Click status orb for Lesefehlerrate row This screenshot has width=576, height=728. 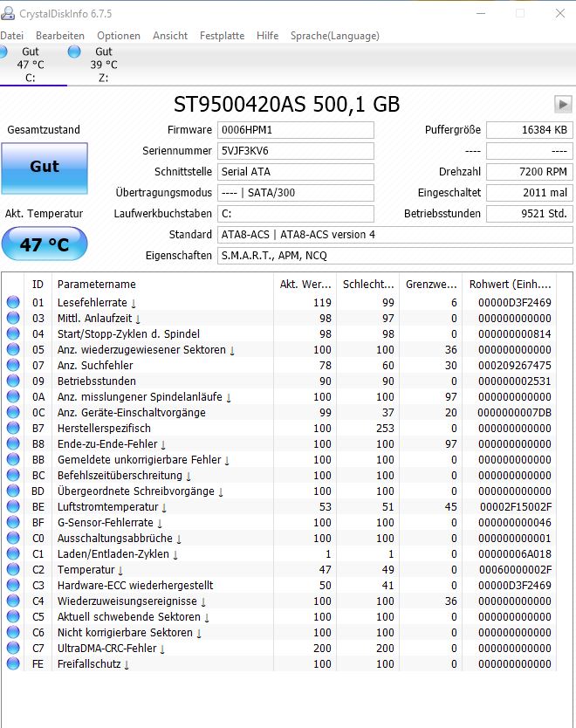(13, 302)
